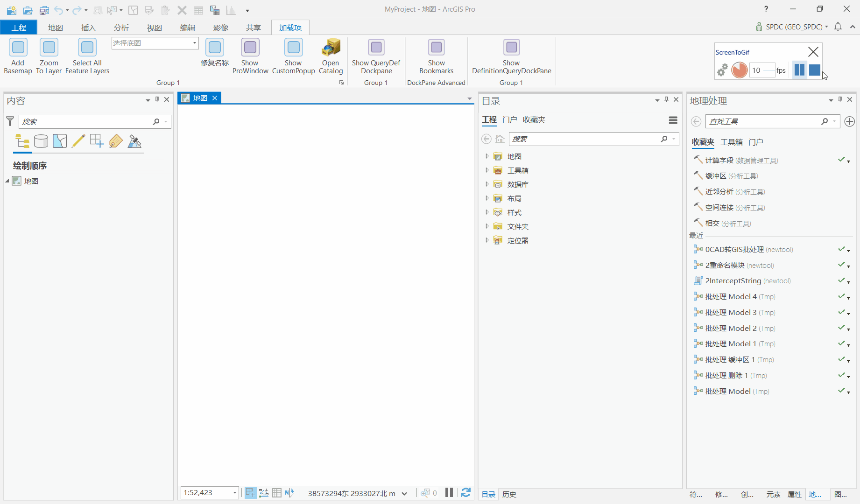Expand the 布局 node in Catalog
This screenshot has height=504, width=860.
[x=487, y=198]
